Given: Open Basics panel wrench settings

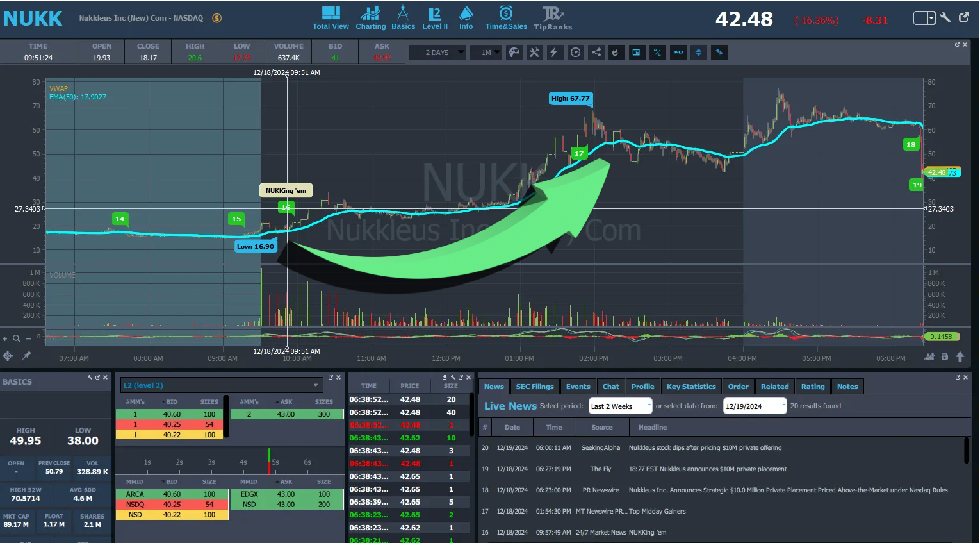Looking at the screenshot, I should (x=90, y=377).
